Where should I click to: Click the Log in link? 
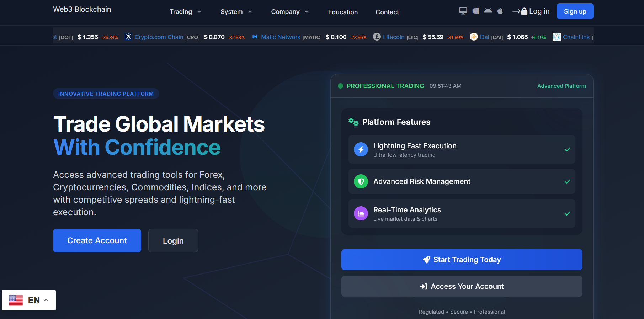[x=539, y=11]
